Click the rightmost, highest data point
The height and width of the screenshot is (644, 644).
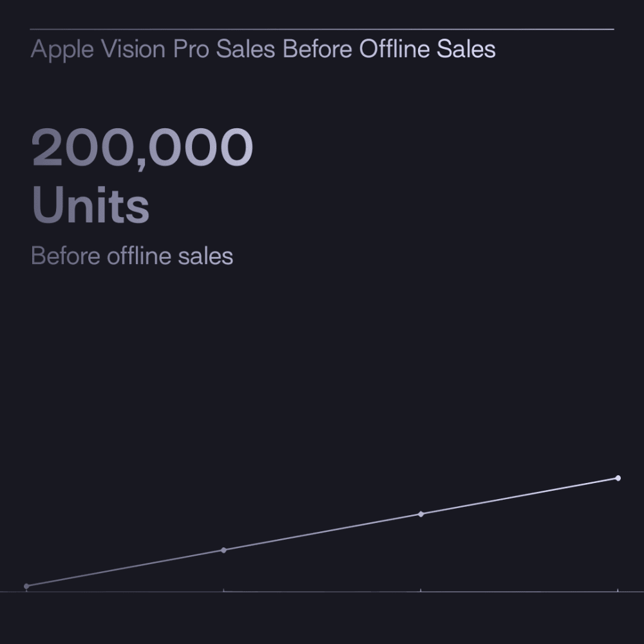618,478
